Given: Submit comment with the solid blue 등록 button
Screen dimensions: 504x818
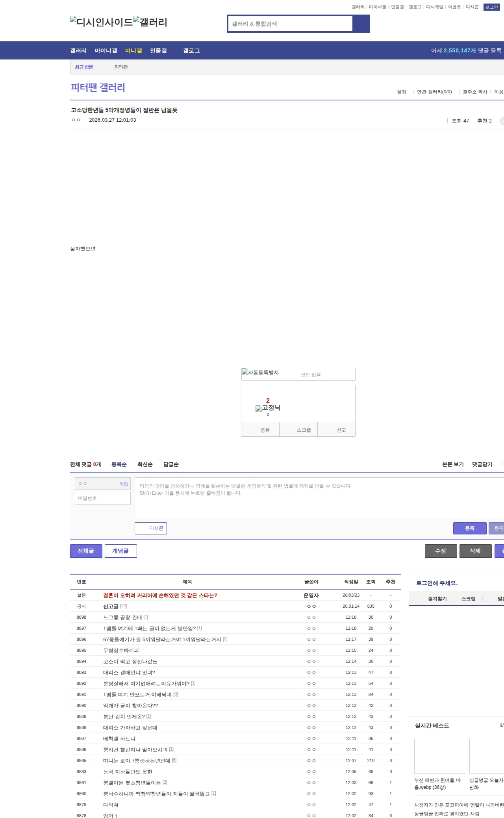Looking at the screenshot, I should point(470,528).
